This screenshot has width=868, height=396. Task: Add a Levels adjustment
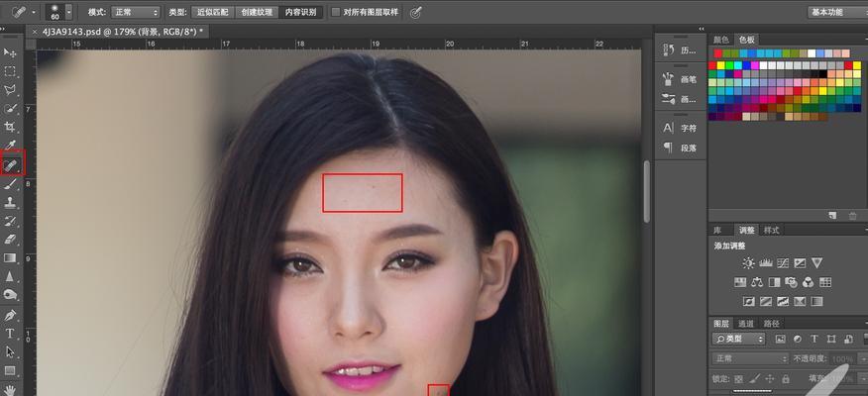766,263
